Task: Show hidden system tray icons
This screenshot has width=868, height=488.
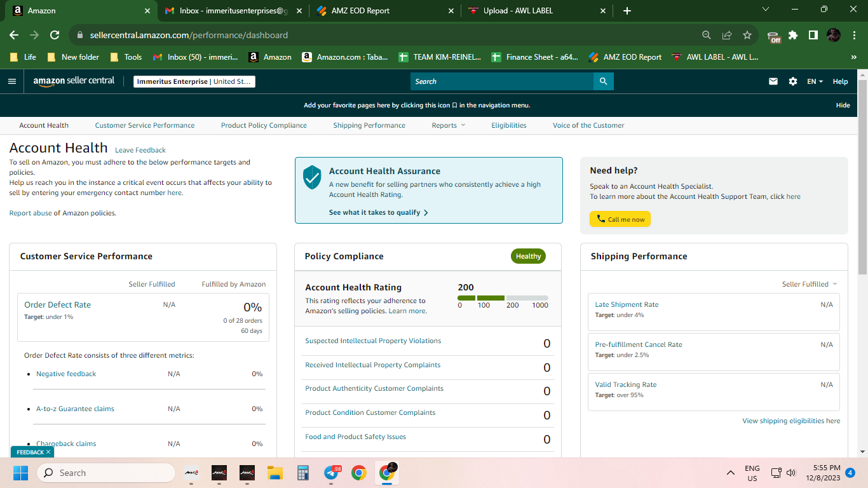Action: tap(731, 473)
